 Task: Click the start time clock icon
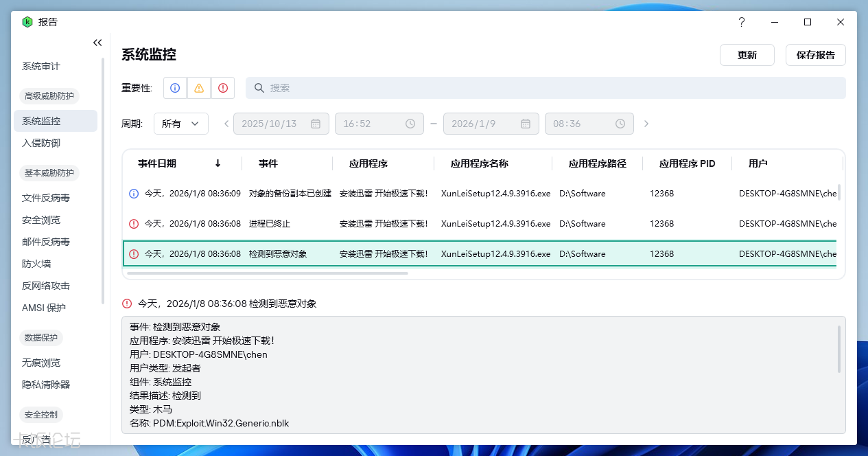(410, 124)
